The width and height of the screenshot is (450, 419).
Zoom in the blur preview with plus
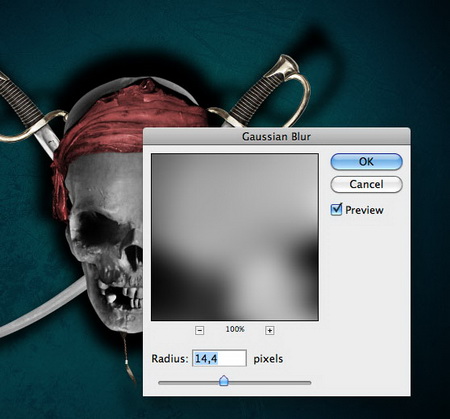[270, 330]
